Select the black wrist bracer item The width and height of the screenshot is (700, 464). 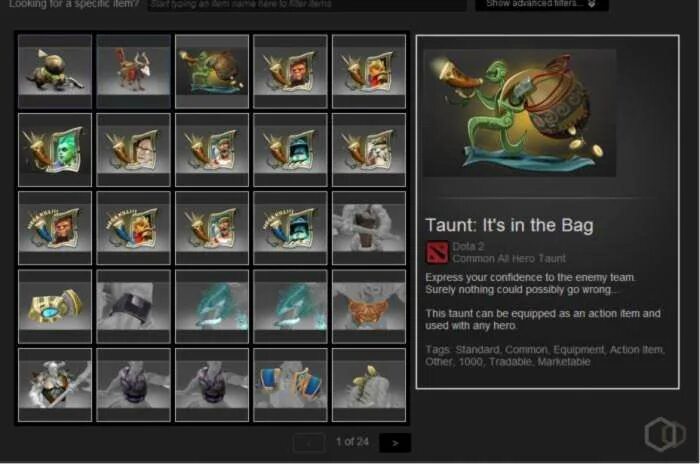(133, 306)
